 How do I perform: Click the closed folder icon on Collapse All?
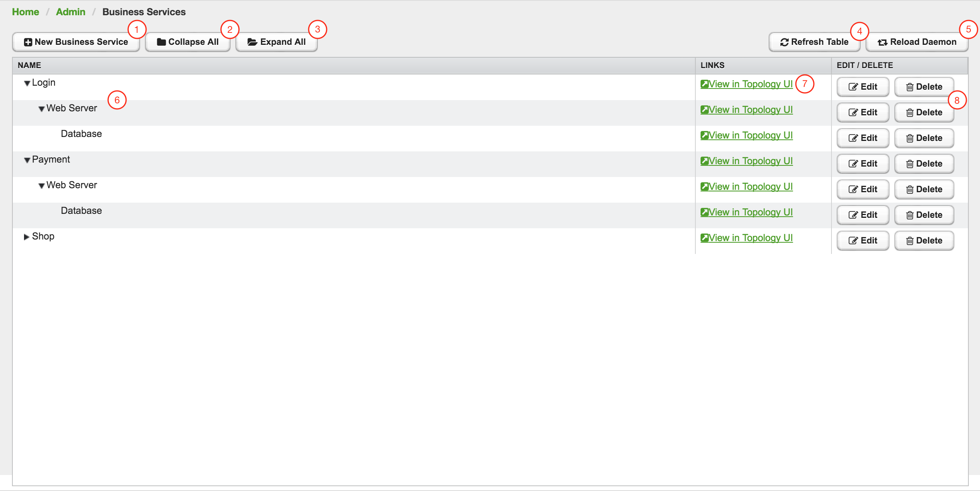click(161, 42)
